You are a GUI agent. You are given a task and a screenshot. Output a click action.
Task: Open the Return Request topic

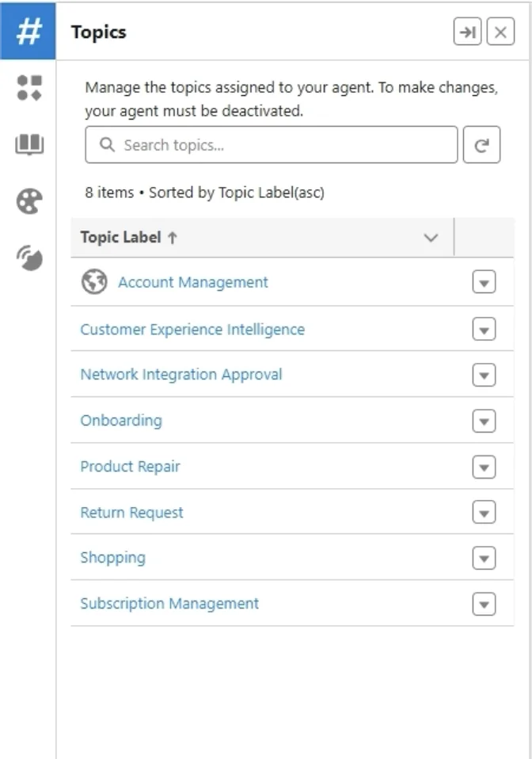[x=131, y=512]
